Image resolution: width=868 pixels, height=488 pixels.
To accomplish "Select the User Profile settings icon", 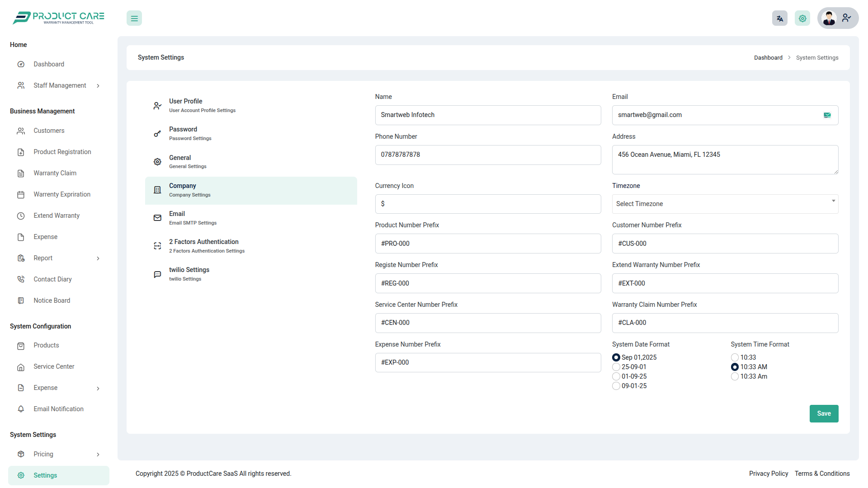I will 157,105.
